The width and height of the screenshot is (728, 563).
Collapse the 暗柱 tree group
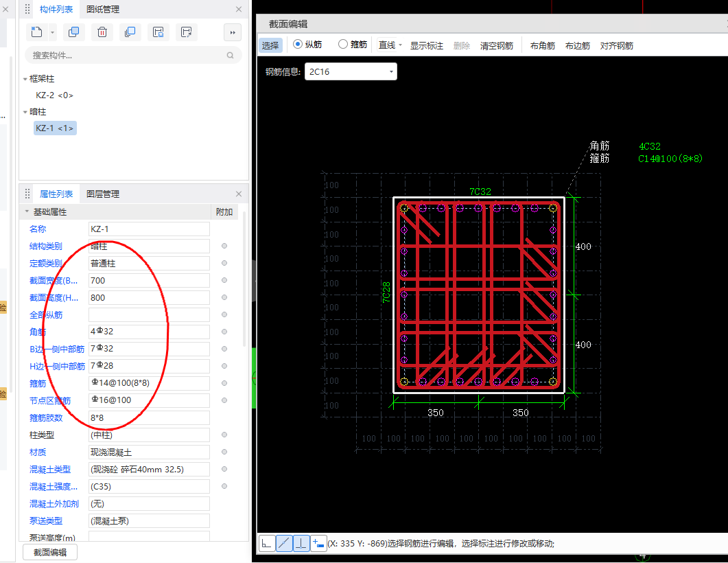click(x=25, y=112)
